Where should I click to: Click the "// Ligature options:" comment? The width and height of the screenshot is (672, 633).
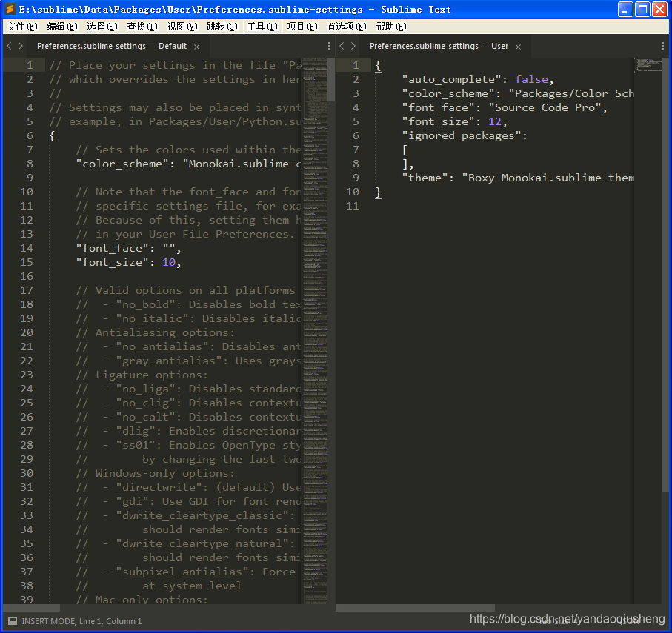(142, 375)
